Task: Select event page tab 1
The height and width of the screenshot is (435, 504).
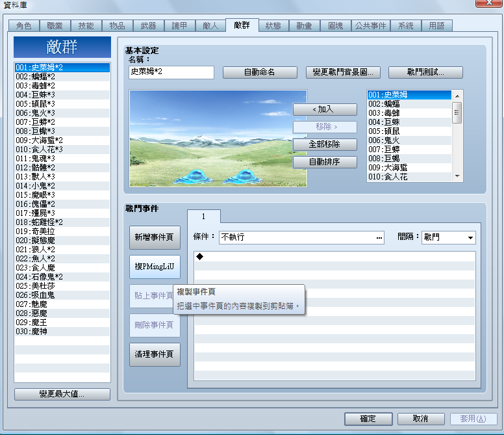Action: coord(204,217)
